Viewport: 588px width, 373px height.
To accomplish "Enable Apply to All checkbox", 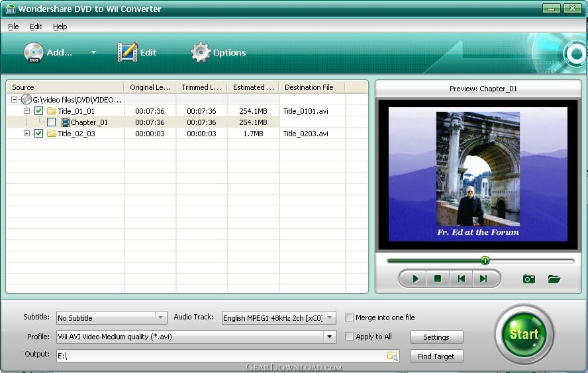I will point(349,337).
